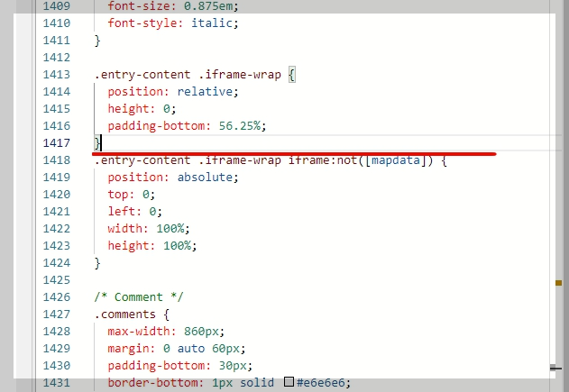Click the 'font-style: italic;' declaration

tap(173, 23)
